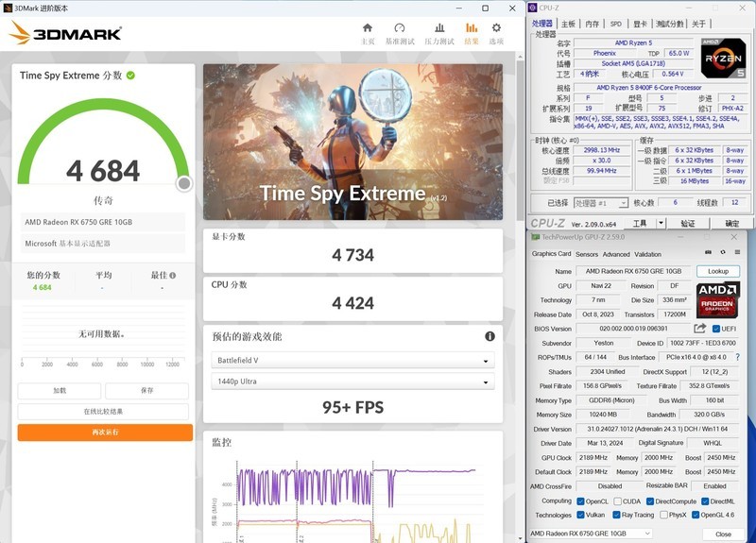Open the Stress Test bar-chart icon
This screenshot has width=756, height=543.
[439, 28]
